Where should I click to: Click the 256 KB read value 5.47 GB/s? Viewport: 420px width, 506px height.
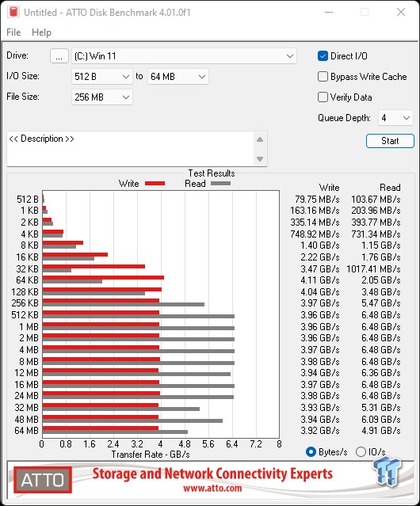tap(381, 303)
